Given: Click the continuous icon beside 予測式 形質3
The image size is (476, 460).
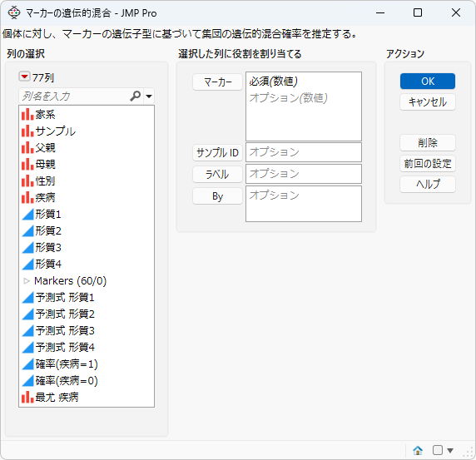Looking at the screenshot, I should [27, 331].
